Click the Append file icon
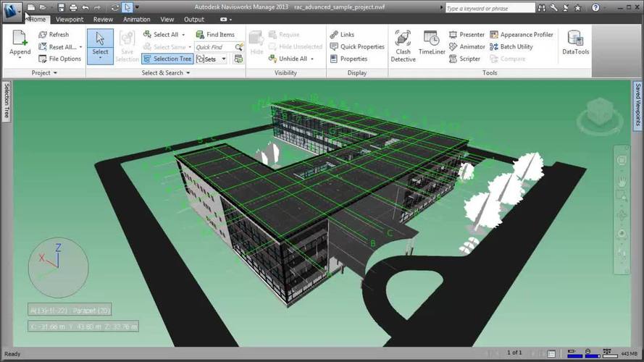This screenshot has width=644, height=362. point(20,38)
